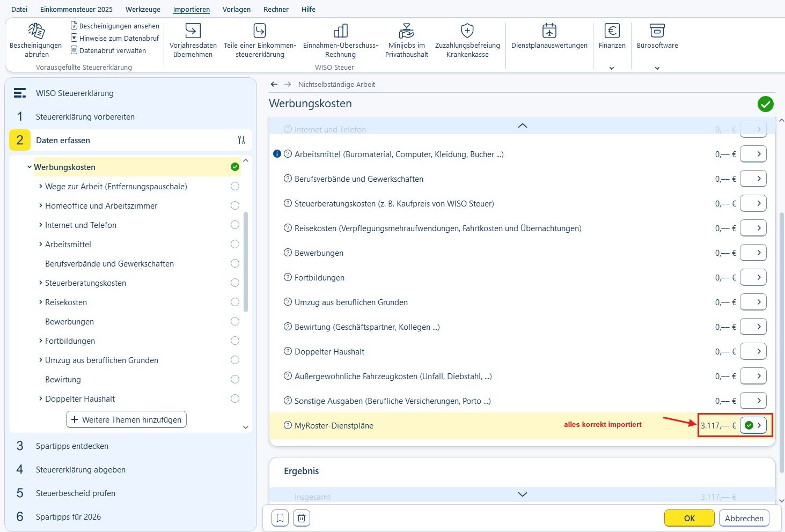This screenshot has width=785, height=532.
Task: Open Finanzen euro icon
Action: coord(612,31)
